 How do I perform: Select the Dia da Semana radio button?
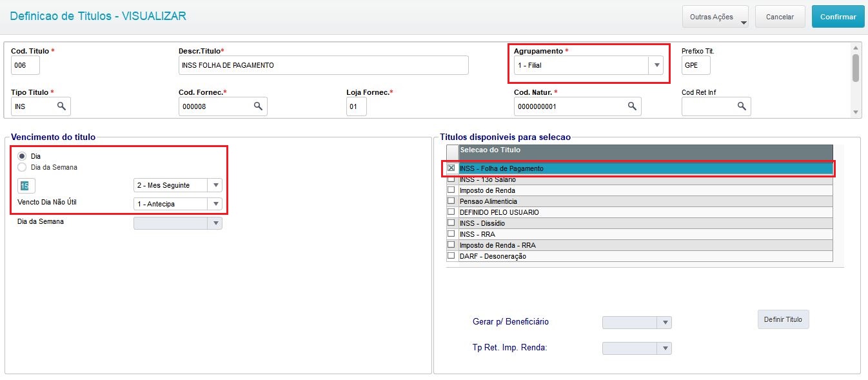(x=22, y=167)
